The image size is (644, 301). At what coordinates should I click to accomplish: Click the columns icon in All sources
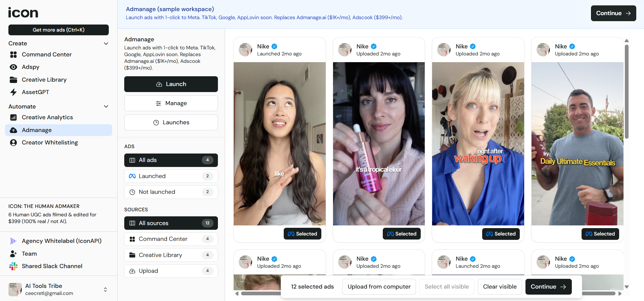(x=132, y=223)
